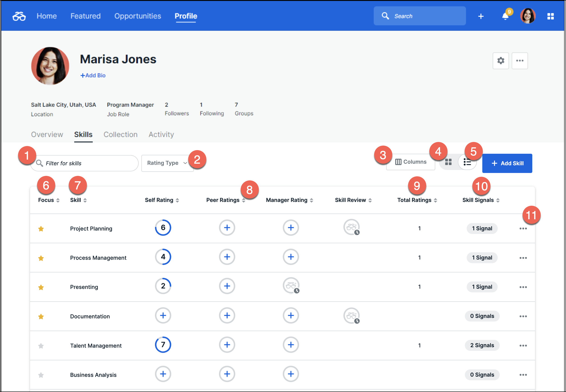Click the Add Skill button
This screenshot has height=392, width=566.
(x=507, y=163)
